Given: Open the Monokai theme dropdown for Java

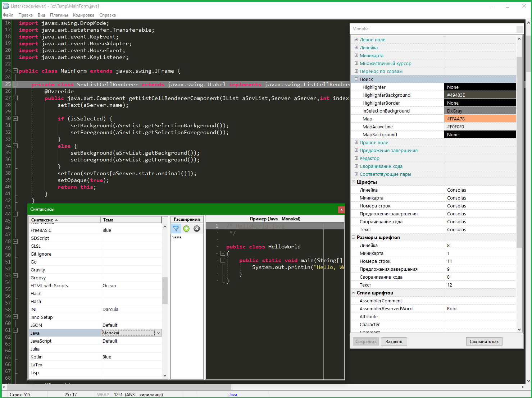Looking at the screenshot, I should (x=158, y=333).
